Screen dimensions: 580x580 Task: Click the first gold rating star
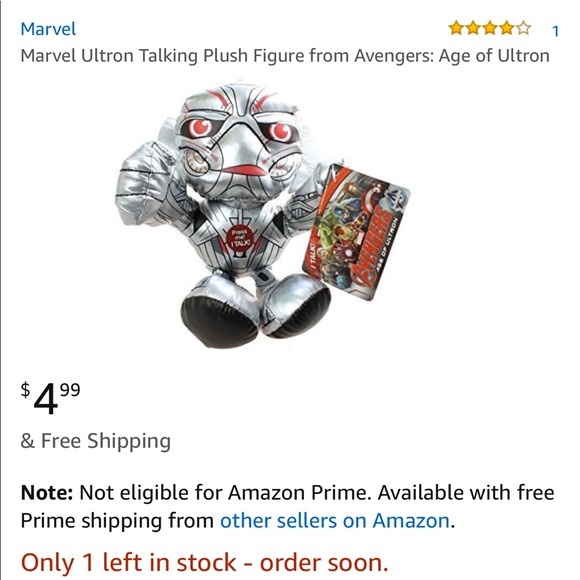(x=456, y=28)
